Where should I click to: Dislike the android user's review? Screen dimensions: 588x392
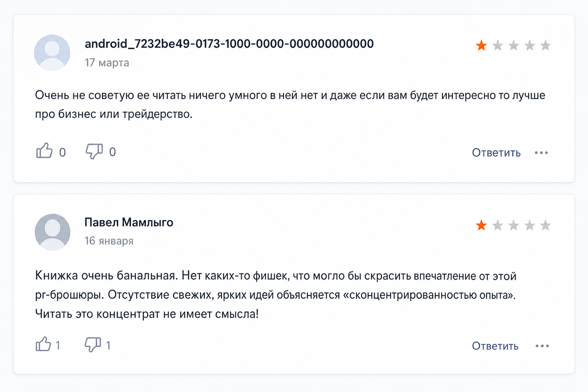tap(94, 151)
